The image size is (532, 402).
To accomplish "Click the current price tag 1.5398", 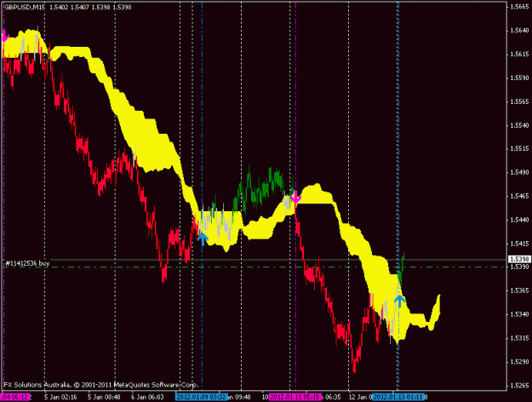I will [518, 260].
